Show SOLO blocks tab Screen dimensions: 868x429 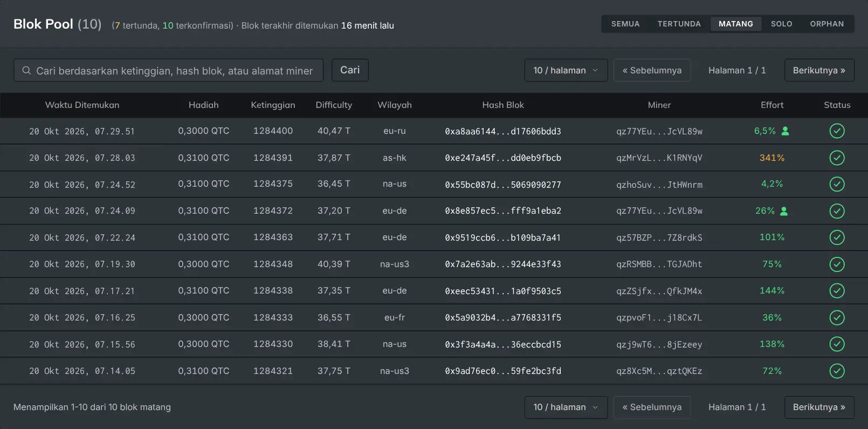[x=781, y=24]
